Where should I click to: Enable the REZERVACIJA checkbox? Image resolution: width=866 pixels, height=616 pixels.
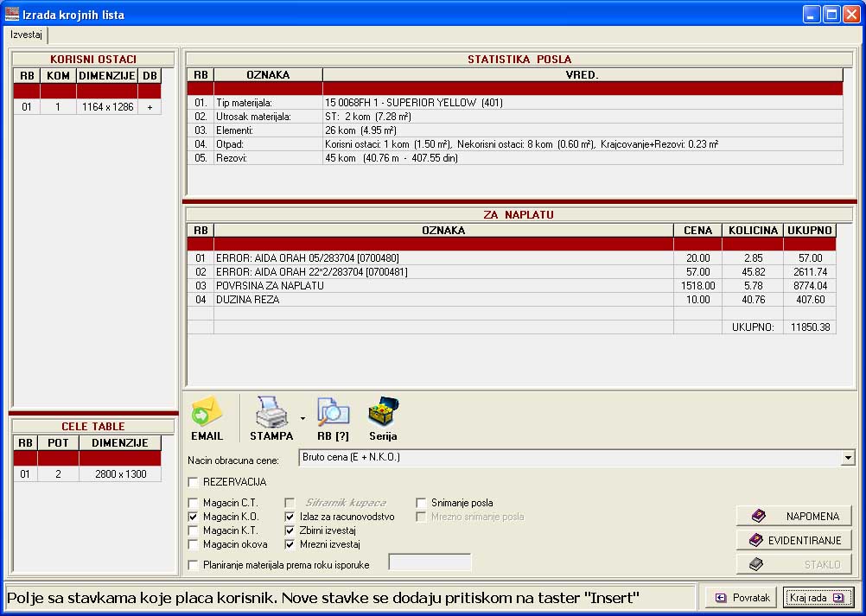click(193, 482)
